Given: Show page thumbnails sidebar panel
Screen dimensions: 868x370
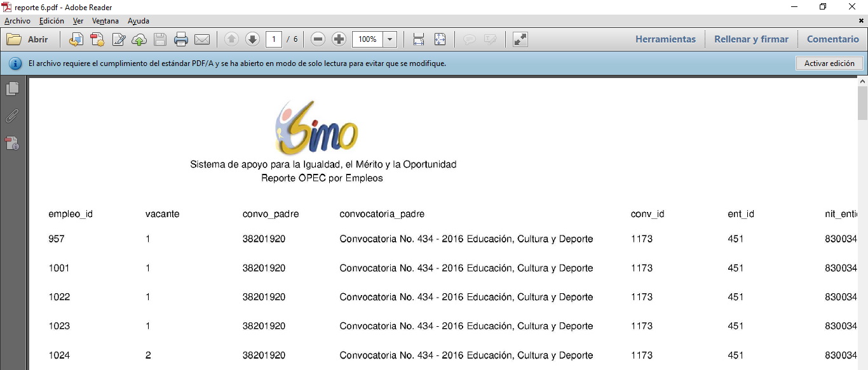Looking at the screenshot, I should click(12, 89).
